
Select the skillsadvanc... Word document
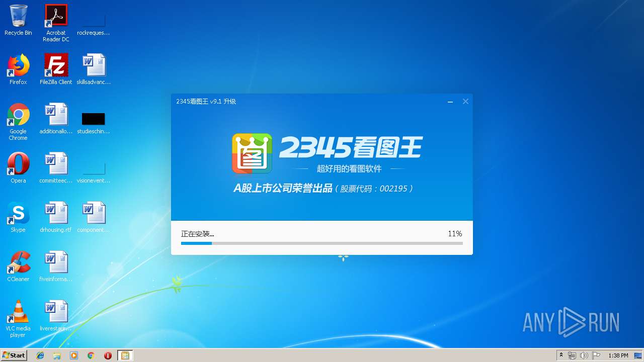pos(94,69)
